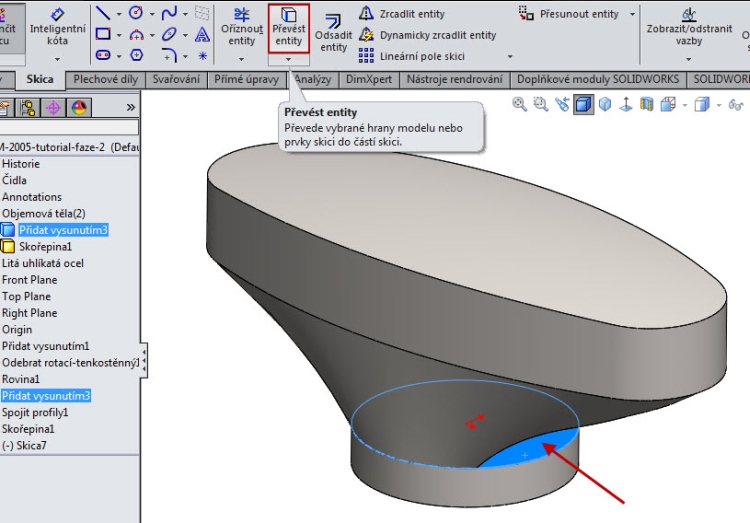This screenshot has width=750, height=523.
Task: Open Přesunout entity dropdown arrow
Action: (x=632, y=14)
